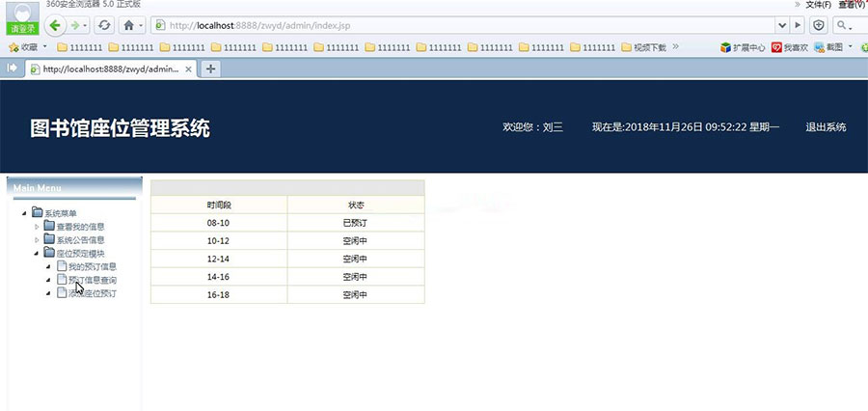The height and width of the screenshot is (411, 868).
Task: Click the 查看我的信息 folder icon
Action: click(x=49, y=226)
